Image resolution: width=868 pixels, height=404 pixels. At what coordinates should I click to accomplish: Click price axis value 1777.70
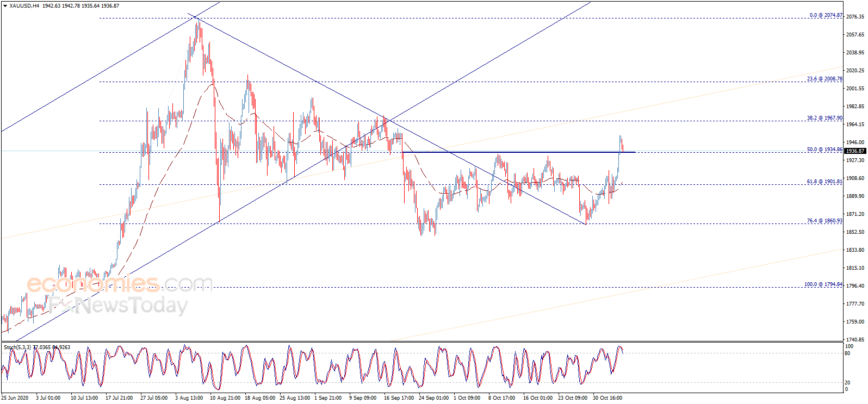tap(855, 304)
